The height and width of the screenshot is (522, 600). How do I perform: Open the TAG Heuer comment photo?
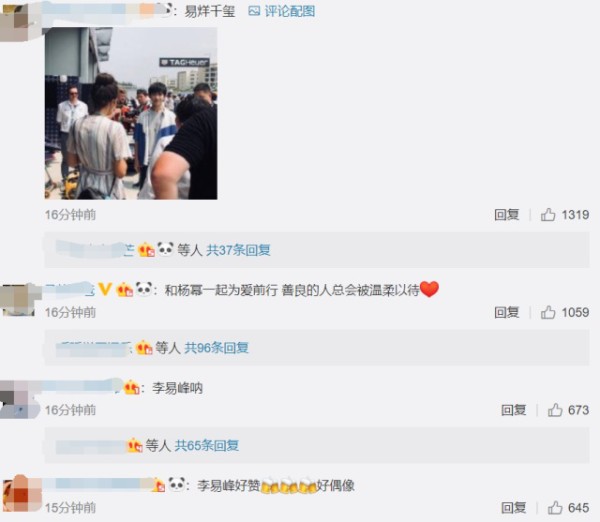point(131,113)
